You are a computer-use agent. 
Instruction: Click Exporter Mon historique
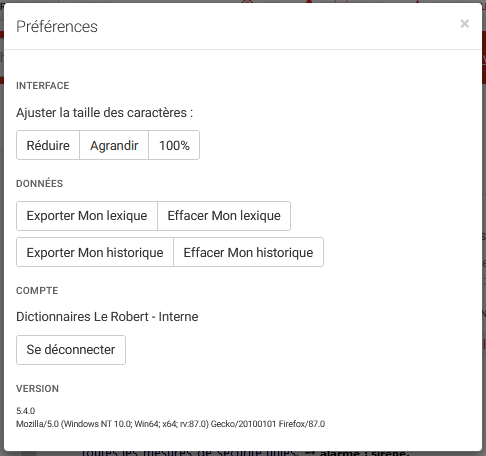click(x=95, y=252)
